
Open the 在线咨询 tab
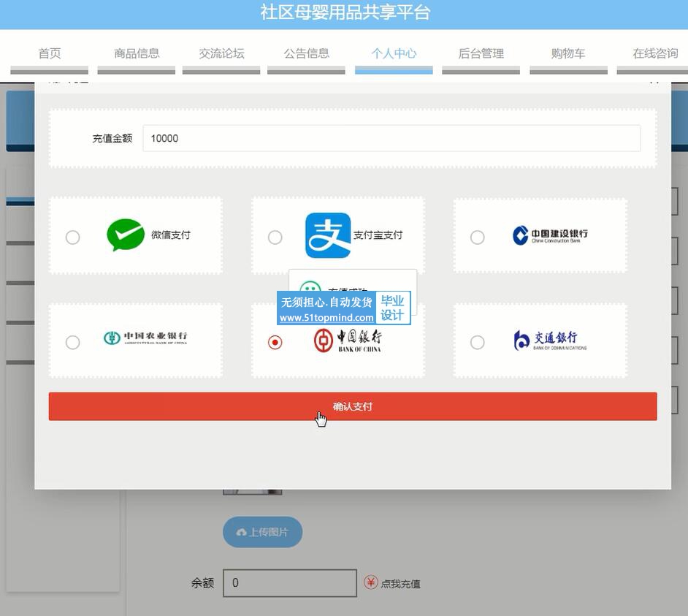[652, 53]
